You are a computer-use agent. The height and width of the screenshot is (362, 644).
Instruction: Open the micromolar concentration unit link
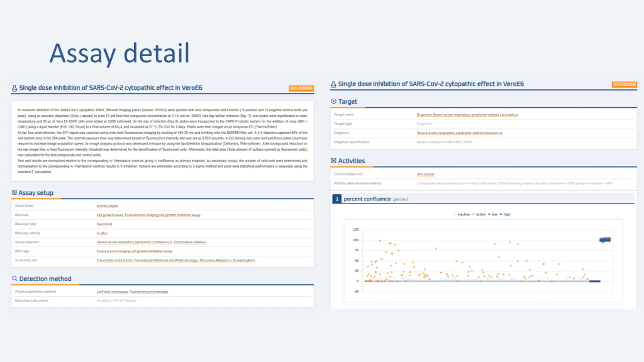[425, 174]
